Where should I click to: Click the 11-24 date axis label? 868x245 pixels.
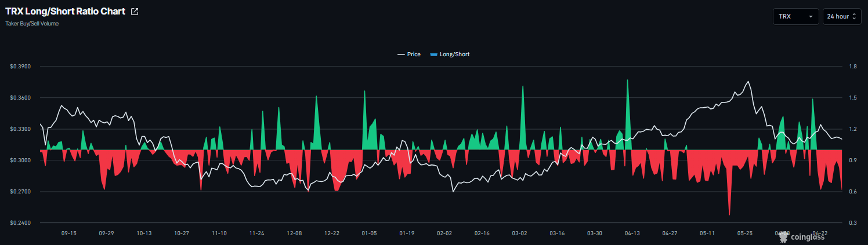[x=256, y=233]
